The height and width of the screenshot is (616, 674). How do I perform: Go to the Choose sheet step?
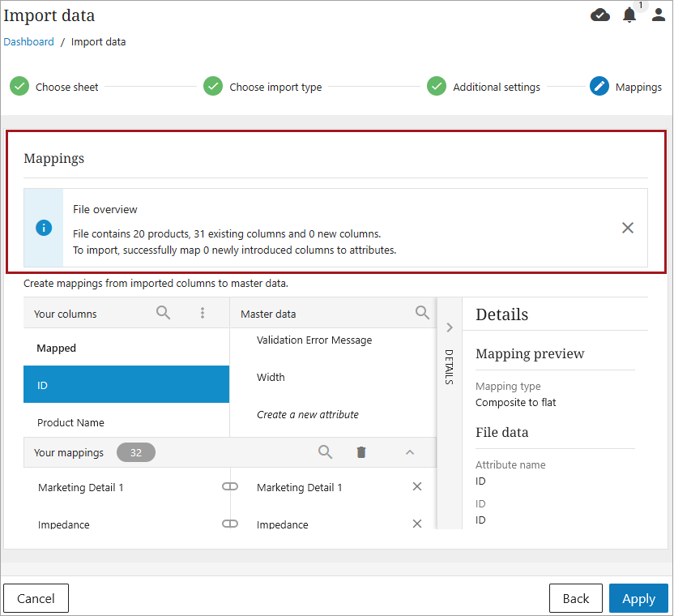(x=53, y=87)
